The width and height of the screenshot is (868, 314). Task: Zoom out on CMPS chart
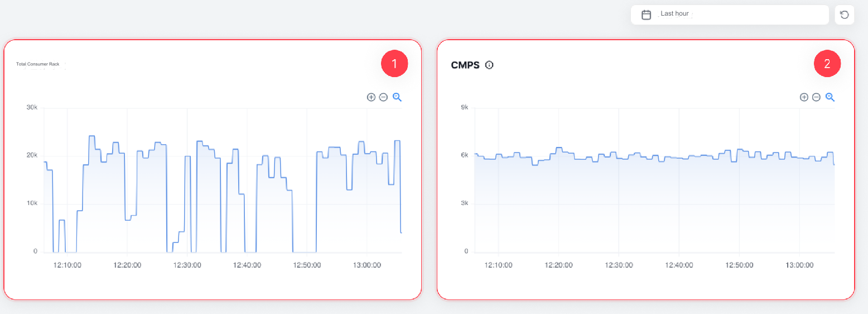coord(816,97)
